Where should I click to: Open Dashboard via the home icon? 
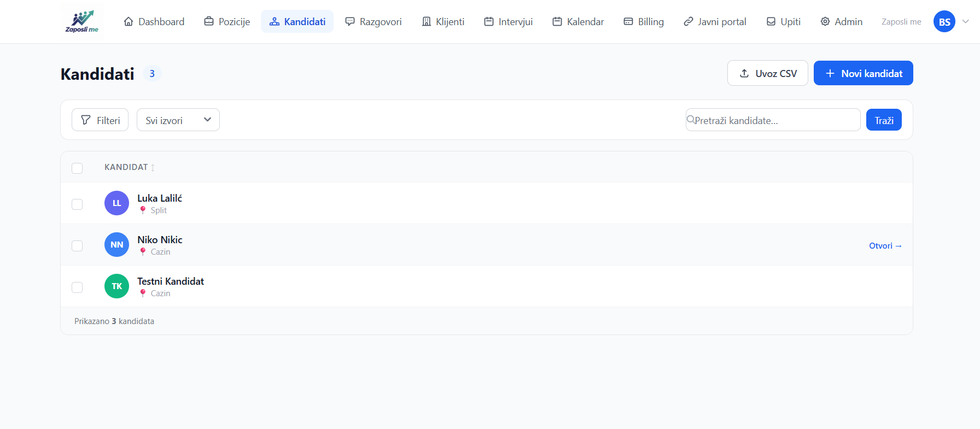pyautogui.click(x=129, y=22)
